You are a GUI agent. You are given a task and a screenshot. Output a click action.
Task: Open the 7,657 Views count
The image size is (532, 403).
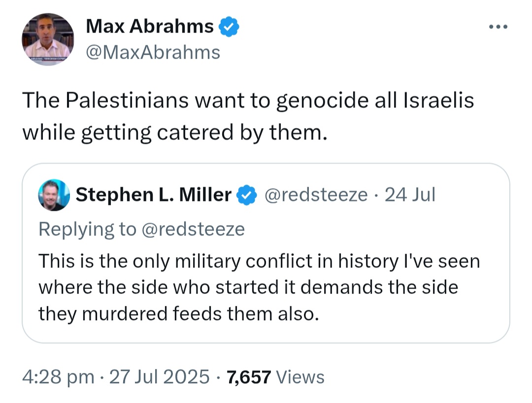click(x=275, y=377)
